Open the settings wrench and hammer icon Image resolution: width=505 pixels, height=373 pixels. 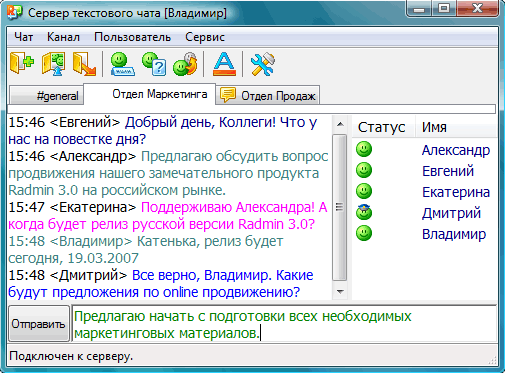pos(263,64)
